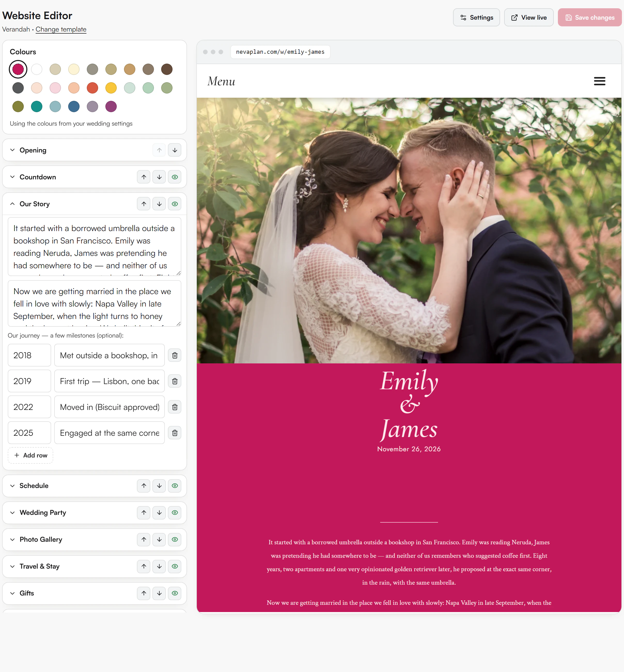Toggle visibility of the Our Story section
Image resolution: width=624 pixels, height=672 pixels.
pos(175,204)
